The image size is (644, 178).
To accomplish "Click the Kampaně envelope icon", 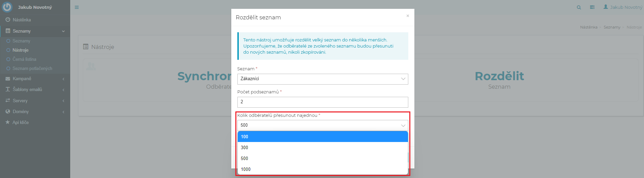I will [x=8, y=78].
